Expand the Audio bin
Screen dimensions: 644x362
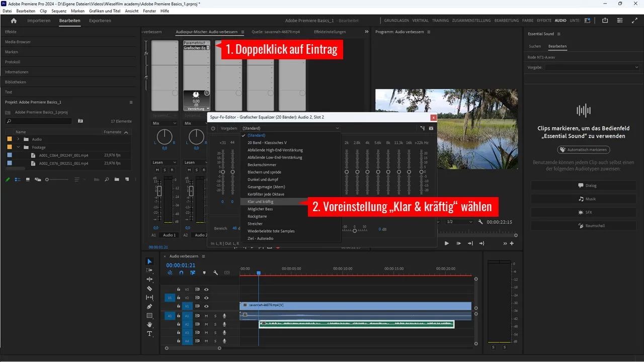(19, 139)
